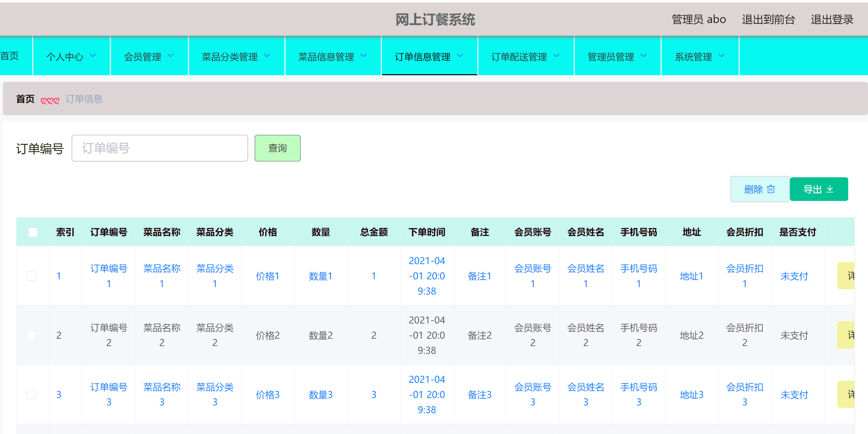Check the checkbox for order row 3
Screen dimensions: 868x434
click(31, 394)
